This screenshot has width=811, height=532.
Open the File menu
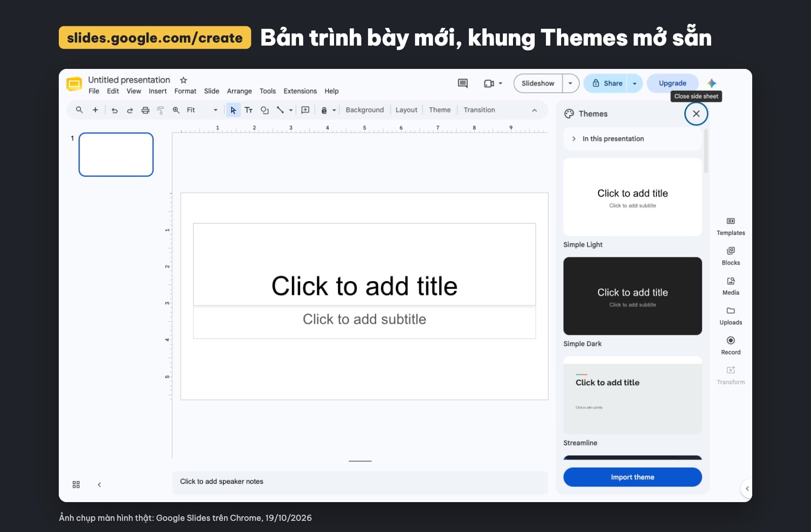click(x=94, y=91)
